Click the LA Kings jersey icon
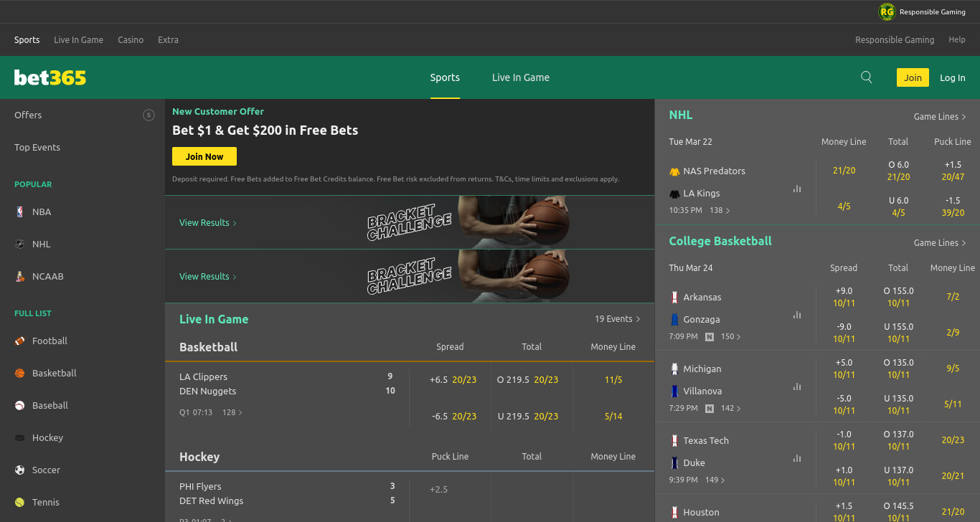This screenshot has width=980, height=522. coord(674,194)
